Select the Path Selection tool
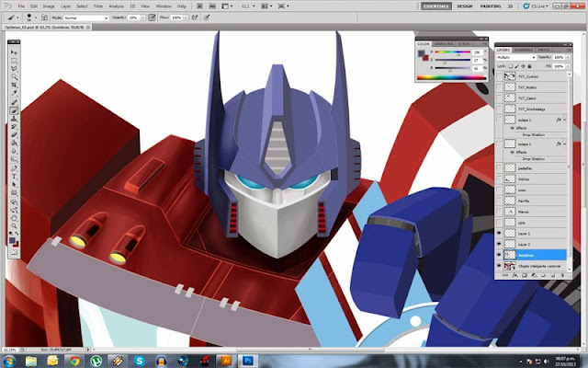Image resolution: width=588 pixels, height=368 pixels. [x=14, y=185]
